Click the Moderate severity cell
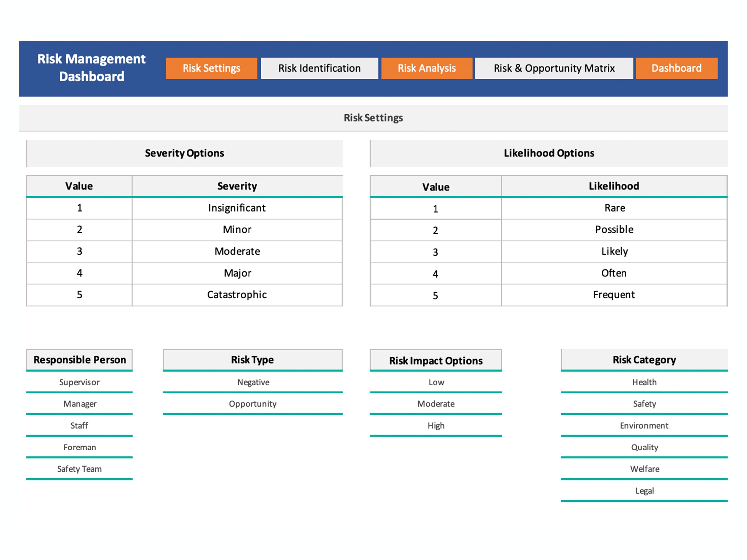 click(236, 251)
